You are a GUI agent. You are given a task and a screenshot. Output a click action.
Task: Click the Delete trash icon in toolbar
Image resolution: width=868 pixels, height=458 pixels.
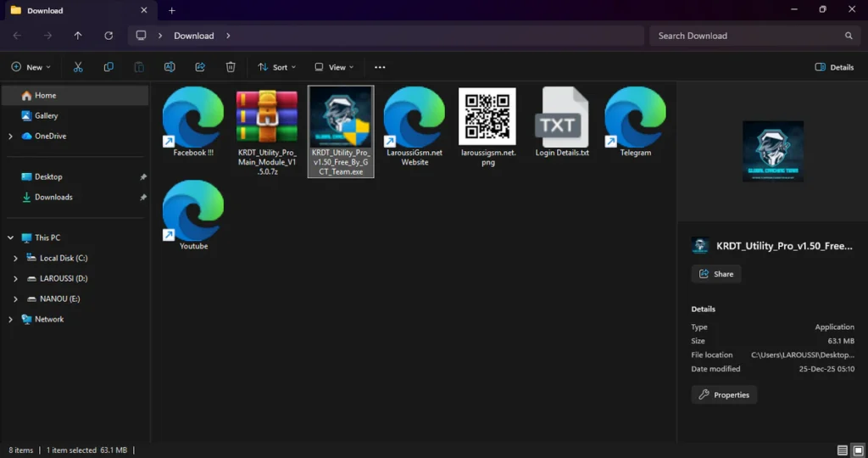[231, 67]
